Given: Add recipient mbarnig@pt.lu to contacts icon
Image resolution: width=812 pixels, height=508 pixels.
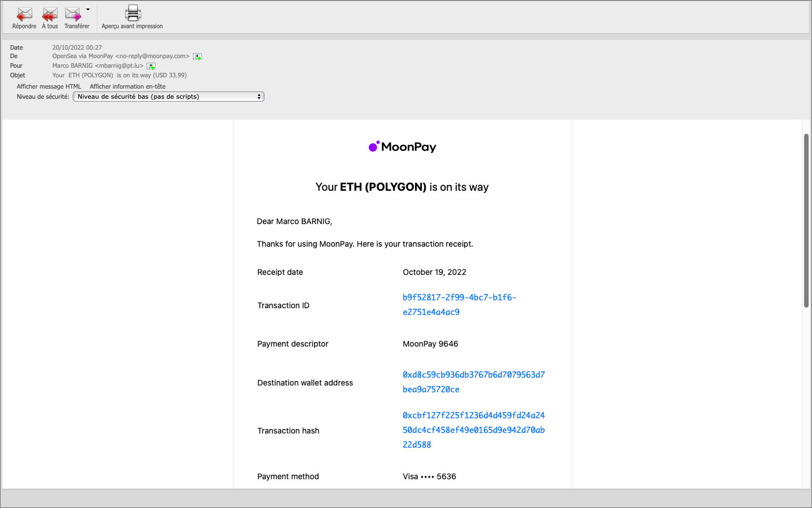Looking at the screenshot, I should [x=151, y=66].
